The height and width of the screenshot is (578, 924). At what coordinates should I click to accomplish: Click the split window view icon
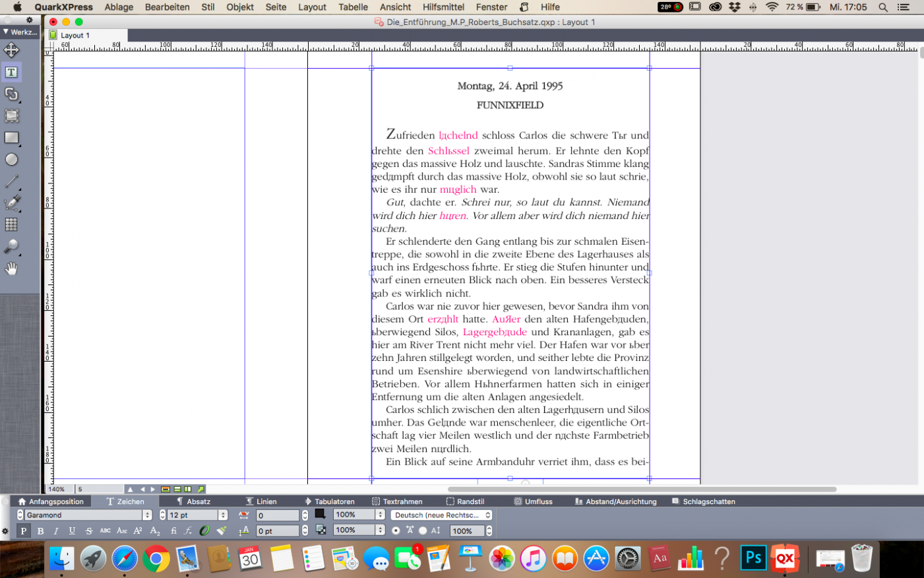click(188, 489)
